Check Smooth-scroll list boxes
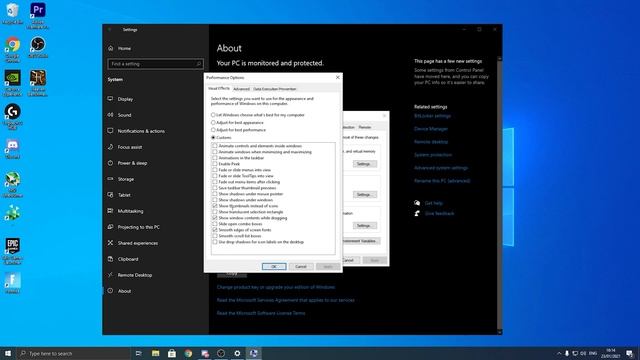The image size is (640, 360). coord(215,236)
